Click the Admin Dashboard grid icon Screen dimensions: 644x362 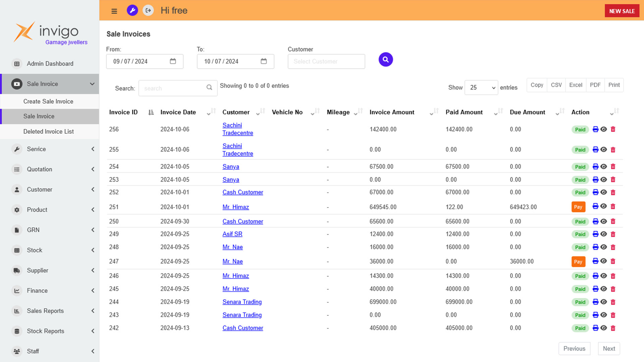(x=17, y=64)
